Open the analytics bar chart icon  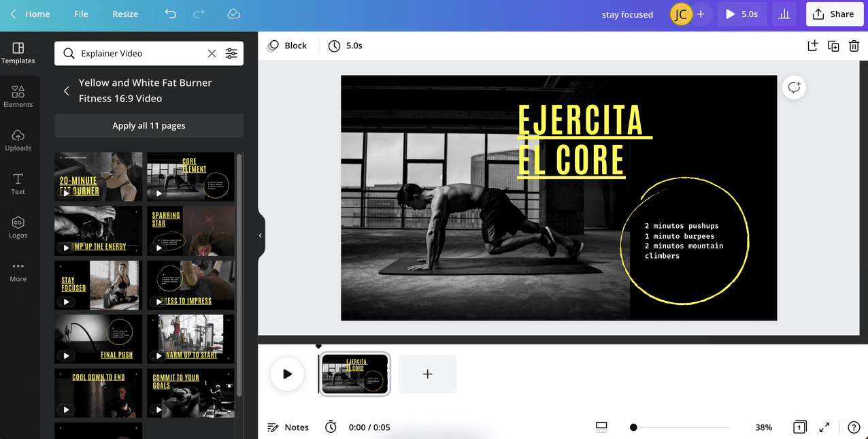784,14
